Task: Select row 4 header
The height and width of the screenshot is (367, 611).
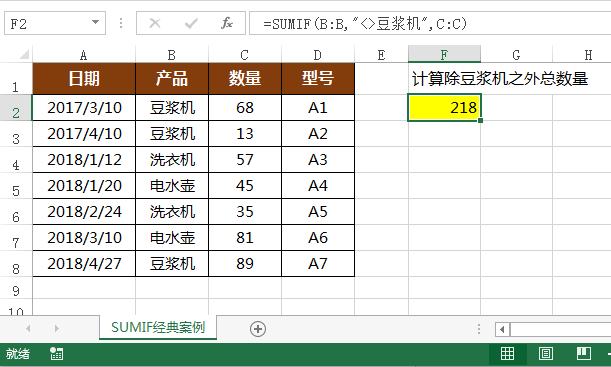Action: point(16,160)
